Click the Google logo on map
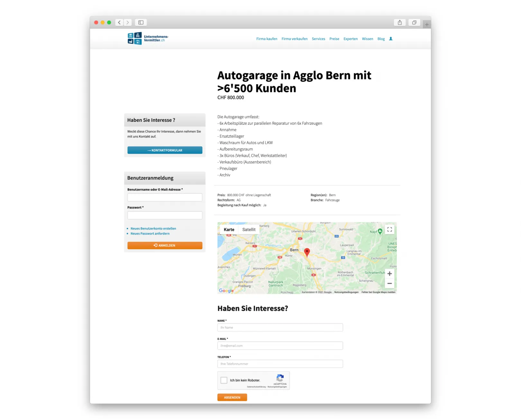Viewport: 521px width, 420px height. pos(226,290)
